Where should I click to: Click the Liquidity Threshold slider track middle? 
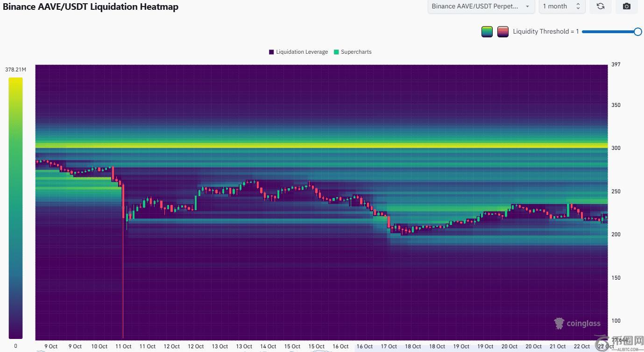610,32
